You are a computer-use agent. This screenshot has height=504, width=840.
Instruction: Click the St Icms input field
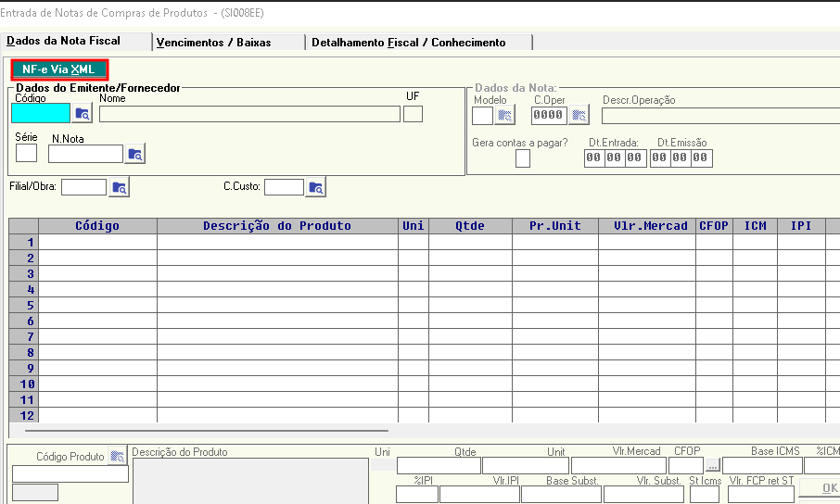pyautogui.click(x=704, y=495)
